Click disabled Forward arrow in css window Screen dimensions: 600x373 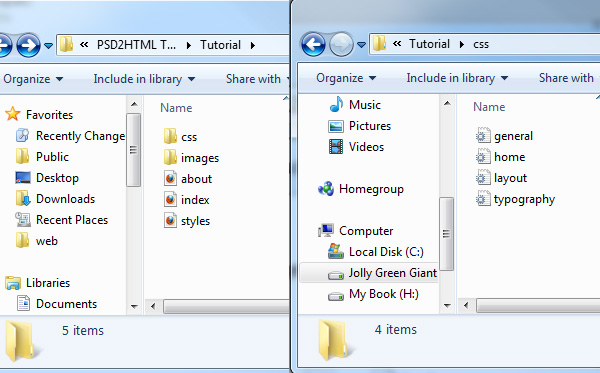(x=341, y=44)
